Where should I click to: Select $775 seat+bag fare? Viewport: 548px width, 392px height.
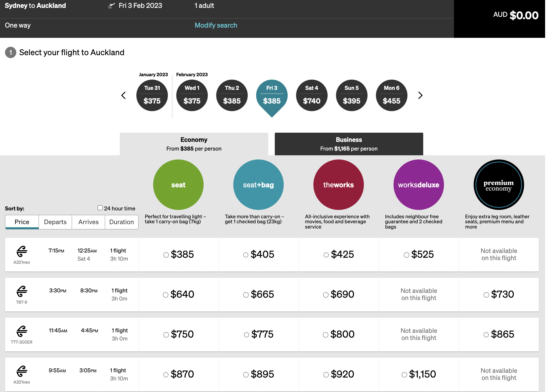[x=246, y=335]
